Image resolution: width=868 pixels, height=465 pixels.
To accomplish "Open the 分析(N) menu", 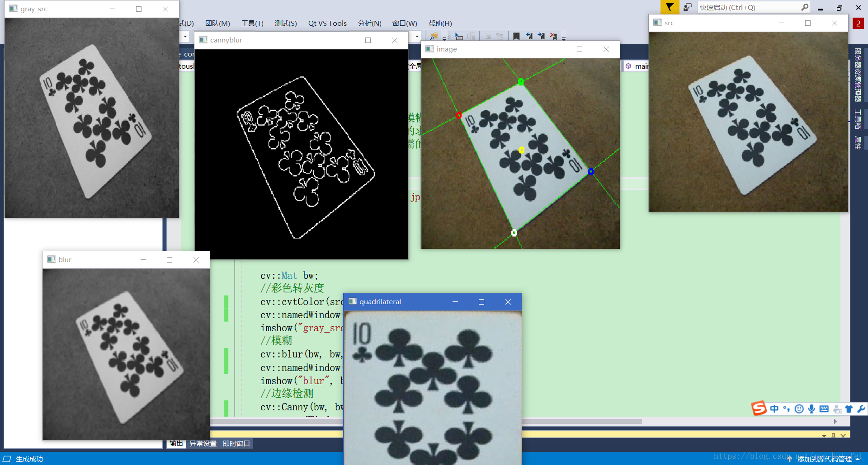I will [369, 23].
